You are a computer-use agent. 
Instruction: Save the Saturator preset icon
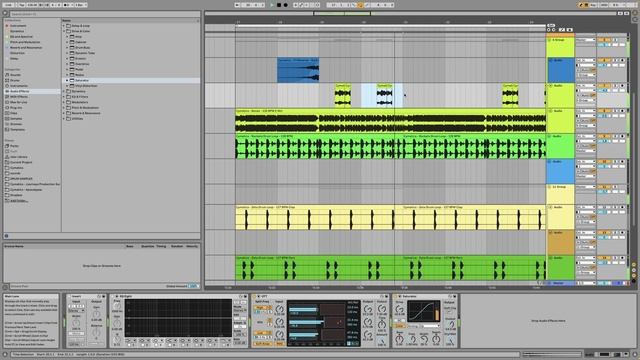(x=454, y=296)
